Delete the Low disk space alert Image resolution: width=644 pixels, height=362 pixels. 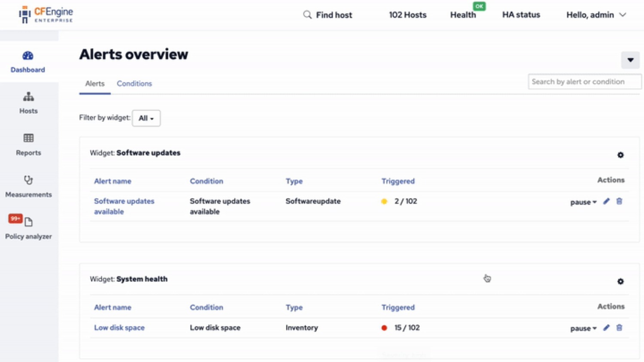click(x=619, y=328)
